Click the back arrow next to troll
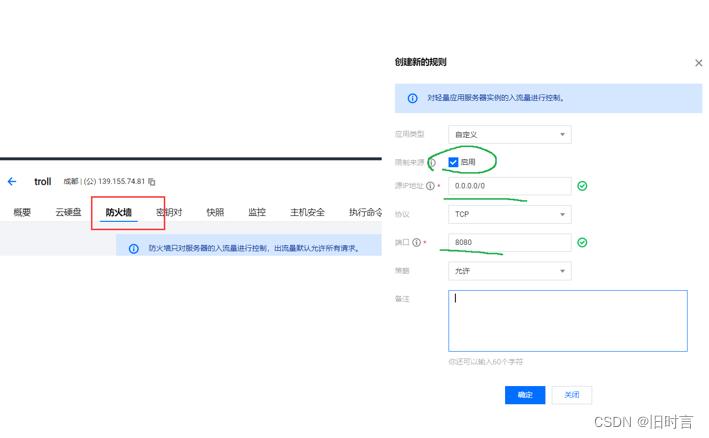The width and height of the screenshot is (709, 438). click(x=12, y=181)
